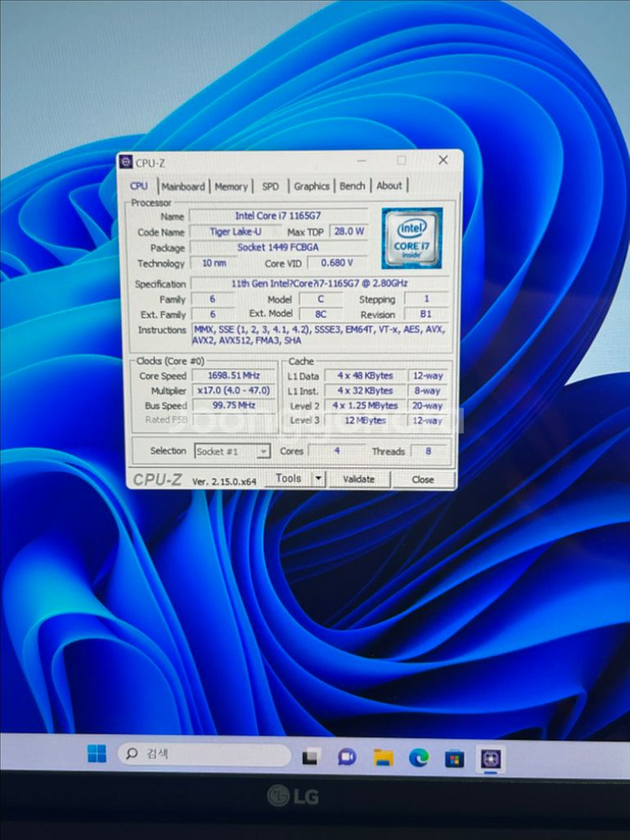
Task: Expand the Tools dropdown arrow
Action: pyautogui.click(x=318, y=479)
